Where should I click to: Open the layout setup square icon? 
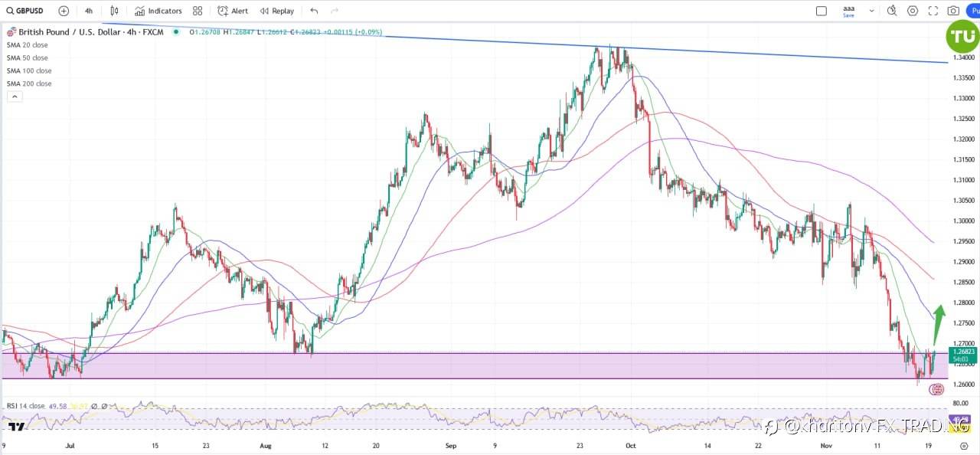pyautogui.click(x=822, y=11)
